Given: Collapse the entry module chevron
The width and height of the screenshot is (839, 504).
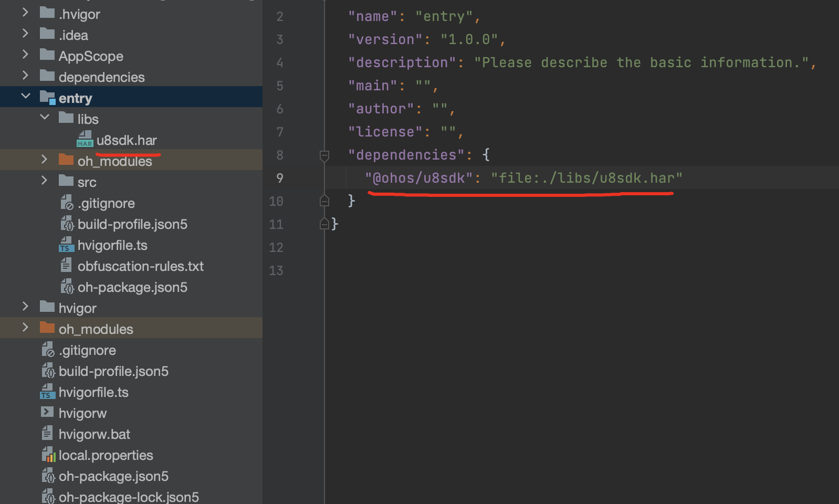Looking at the screenshot, I should [25, 96].
